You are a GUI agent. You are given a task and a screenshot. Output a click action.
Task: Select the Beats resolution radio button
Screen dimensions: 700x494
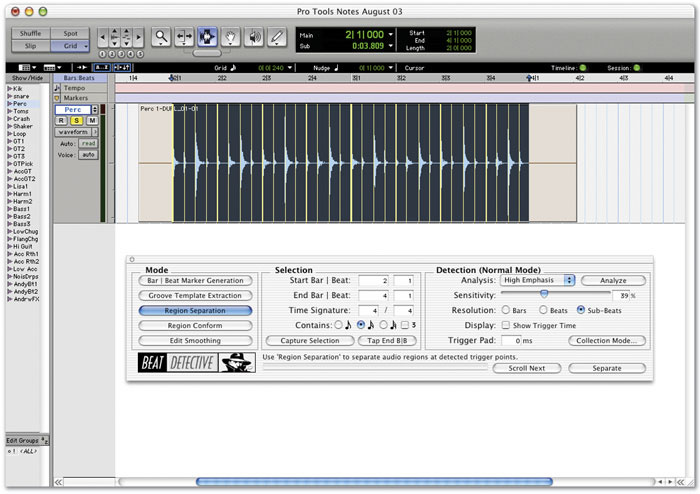(543, 310)
